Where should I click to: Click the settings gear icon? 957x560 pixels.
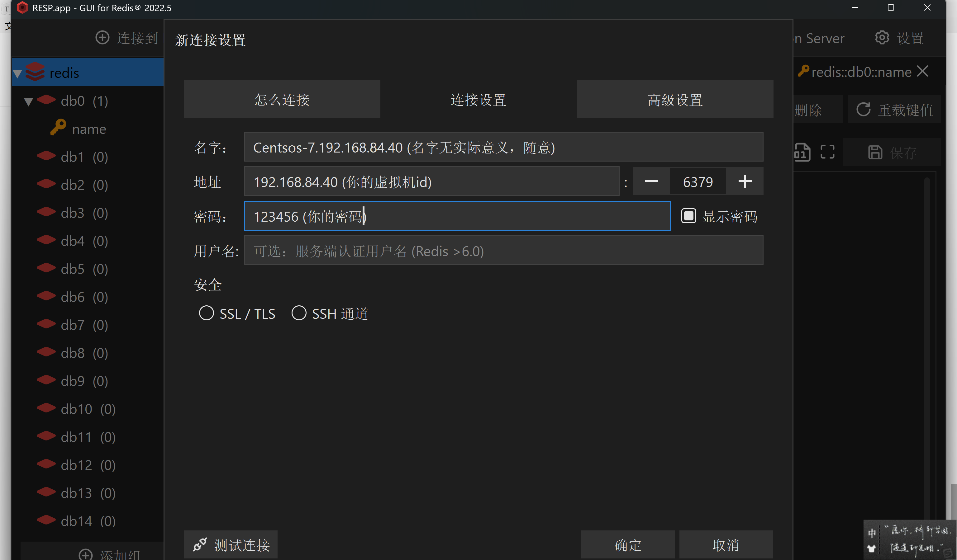pyautogui.click(x=882, y=38)
